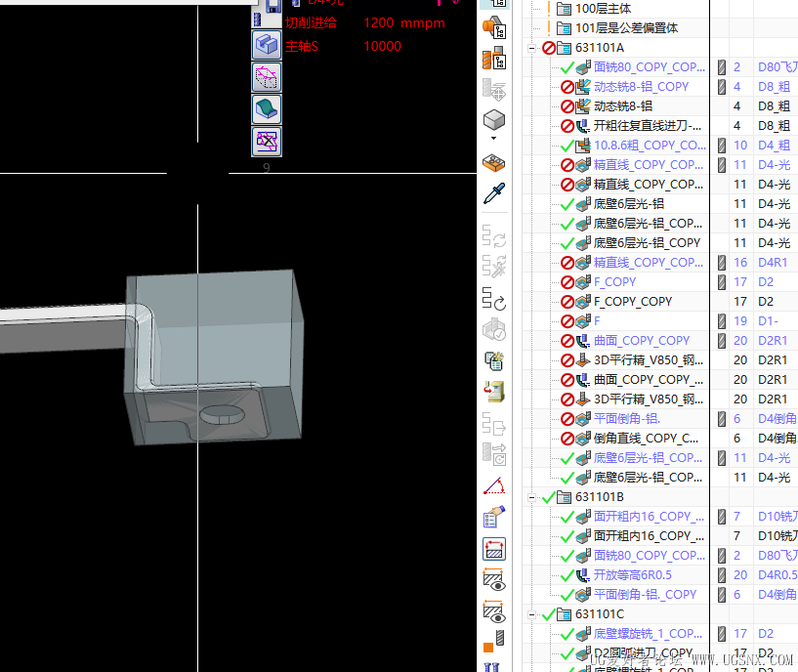This screenshot has width=798, height=672.
Task: Toggle the red-arrow hatched section icon
Action: (x=493, y=549)
